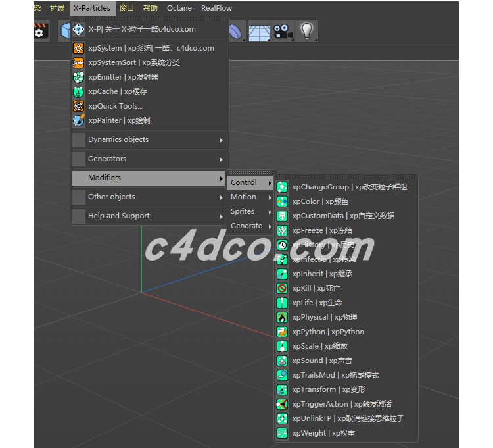Click the xpChangeGroup icon
This screenshot has width=493, height=448.
click(x=282, y=187)
